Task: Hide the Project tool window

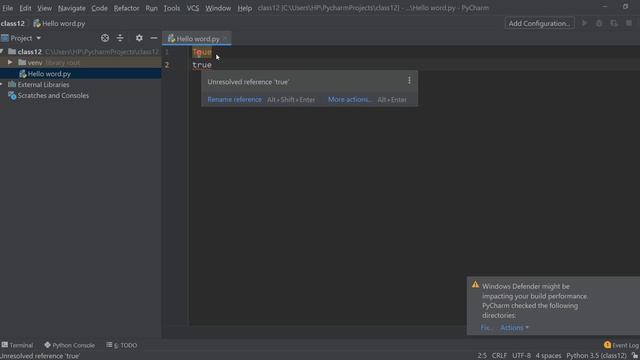Action: click(x=154, y=38)
